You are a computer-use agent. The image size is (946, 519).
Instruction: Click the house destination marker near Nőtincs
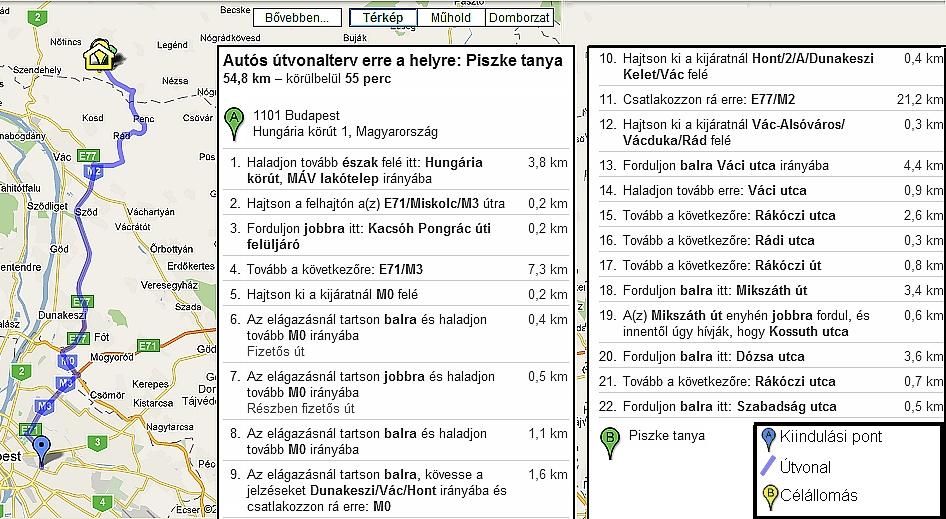click(x=100, y=56)
